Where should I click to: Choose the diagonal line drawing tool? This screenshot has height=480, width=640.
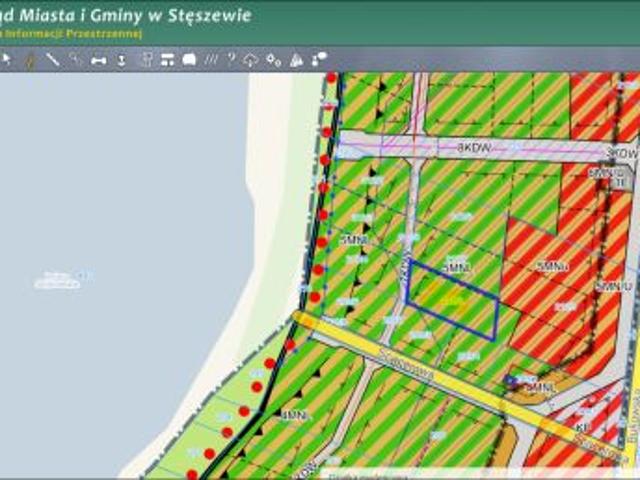[53, 60]
